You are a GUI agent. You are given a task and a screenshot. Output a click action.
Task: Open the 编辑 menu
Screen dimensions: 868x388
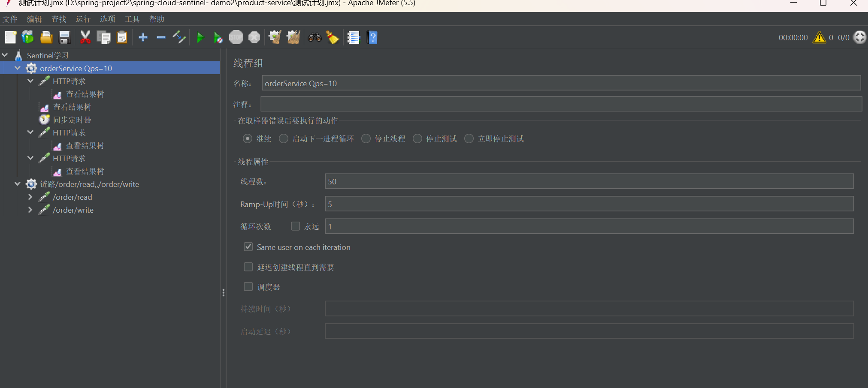[x=34, y=19]
